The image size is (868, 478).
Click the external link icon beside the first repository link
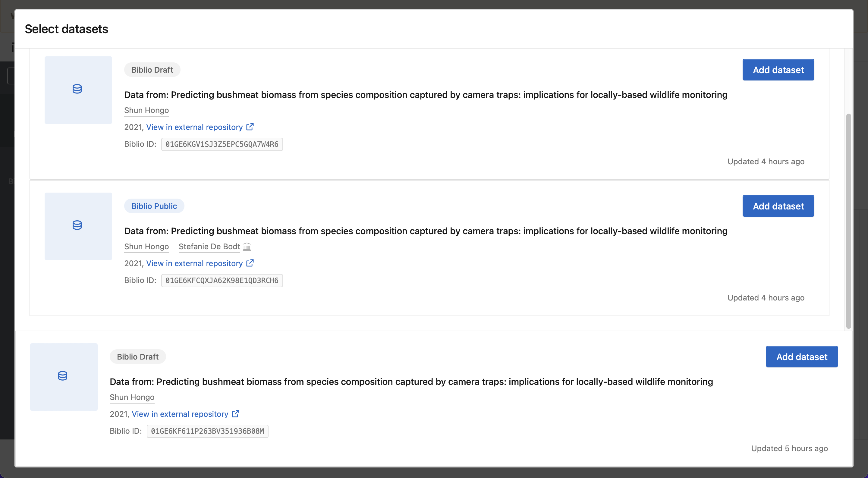point(250,126)
